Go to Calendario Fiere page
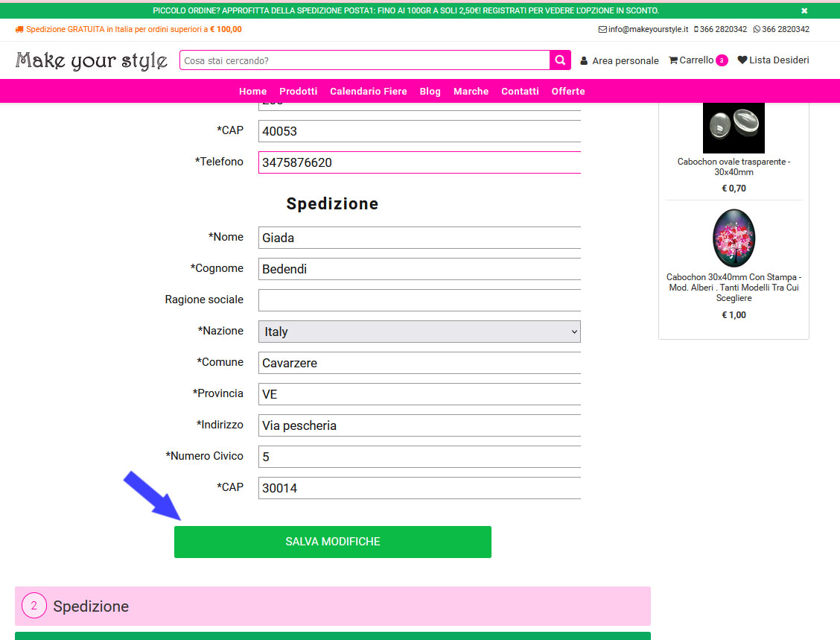Image resolution: width=840 pixels, height=640 pixels. (369, 91)
